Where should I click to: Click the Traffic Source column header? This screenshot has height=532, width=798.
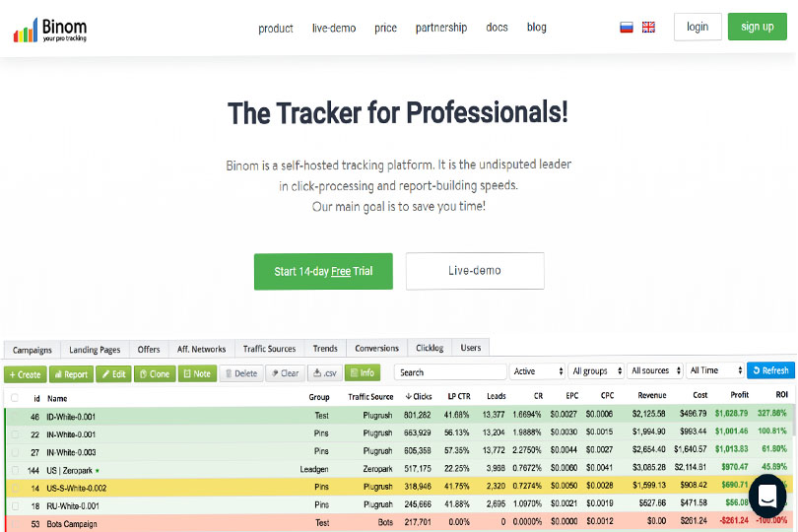click(x=370, y=397)
